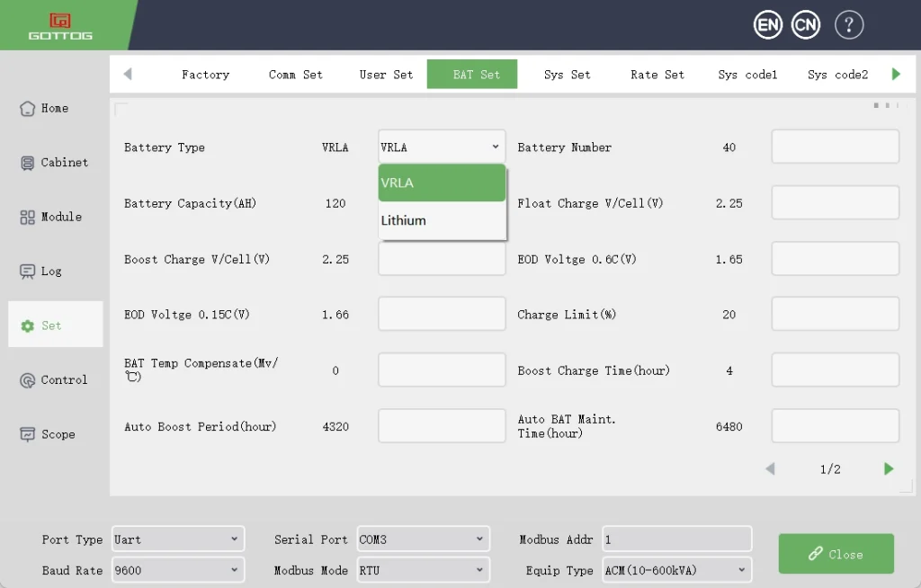Open help via question mark icon
Viewport: 921px width, 588px height.
849,24
